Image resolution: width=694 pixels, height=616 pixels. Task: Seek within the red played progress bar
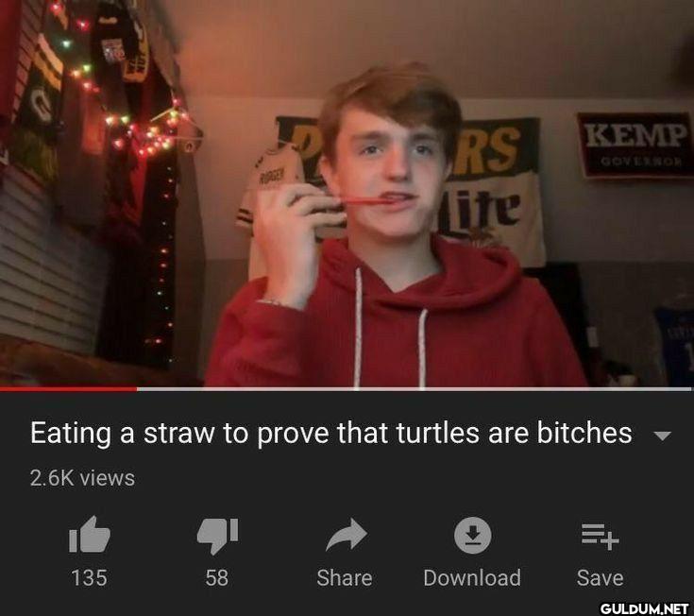[x=69, y=389]
